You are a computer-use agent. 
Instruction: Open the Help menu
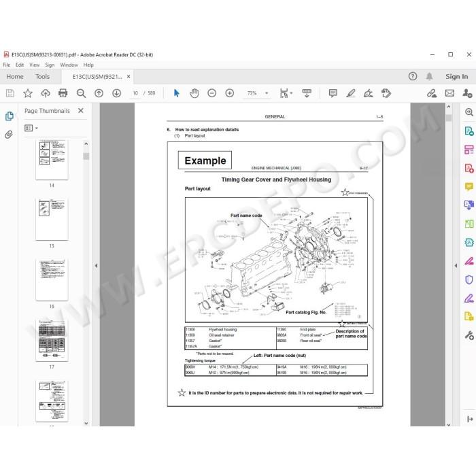[88, 65]
